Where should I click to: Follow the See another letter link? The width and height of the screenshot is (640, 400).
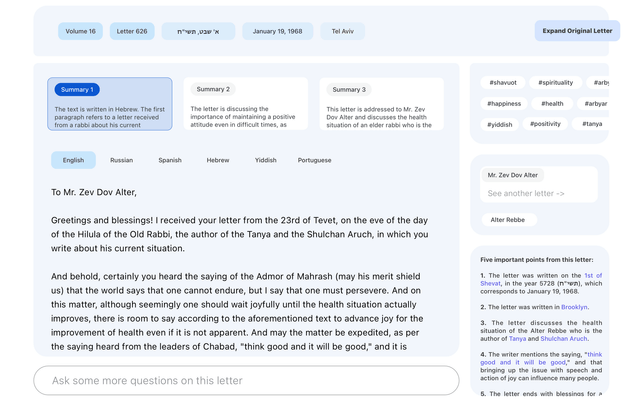[526, 193]
